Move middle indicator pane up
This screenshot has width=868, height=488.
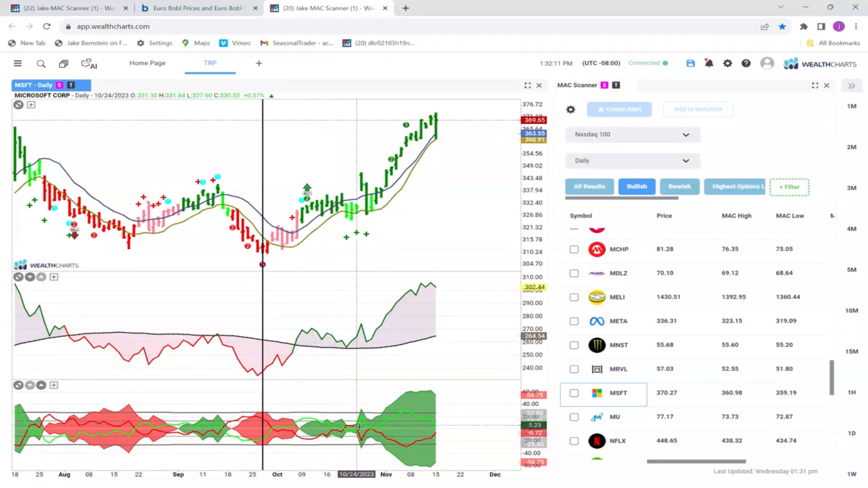[x=41, y=277]
